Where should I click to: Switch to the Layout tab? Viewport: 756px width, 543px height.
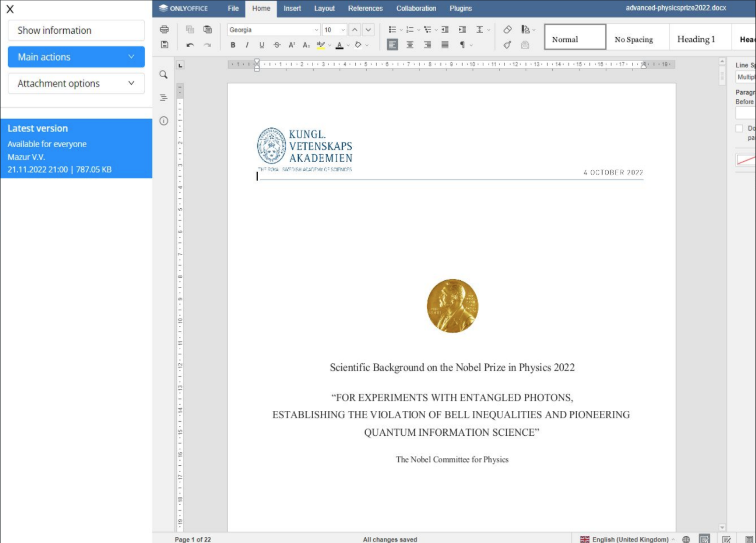pos(325,8)
